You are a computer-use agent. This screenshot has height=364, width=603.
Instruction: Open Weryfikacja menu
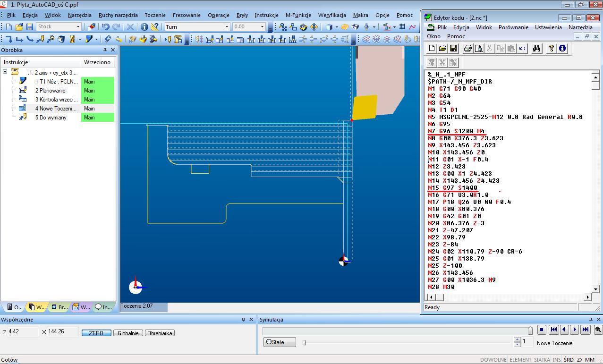332,15
